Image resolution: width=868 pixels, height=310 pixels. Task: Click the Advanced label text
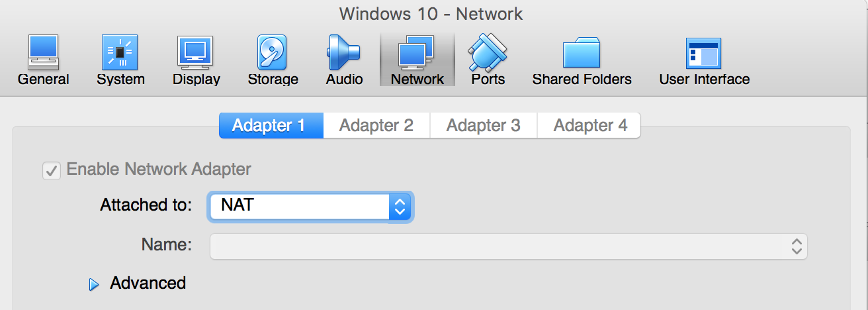click(x=148, y=284)
